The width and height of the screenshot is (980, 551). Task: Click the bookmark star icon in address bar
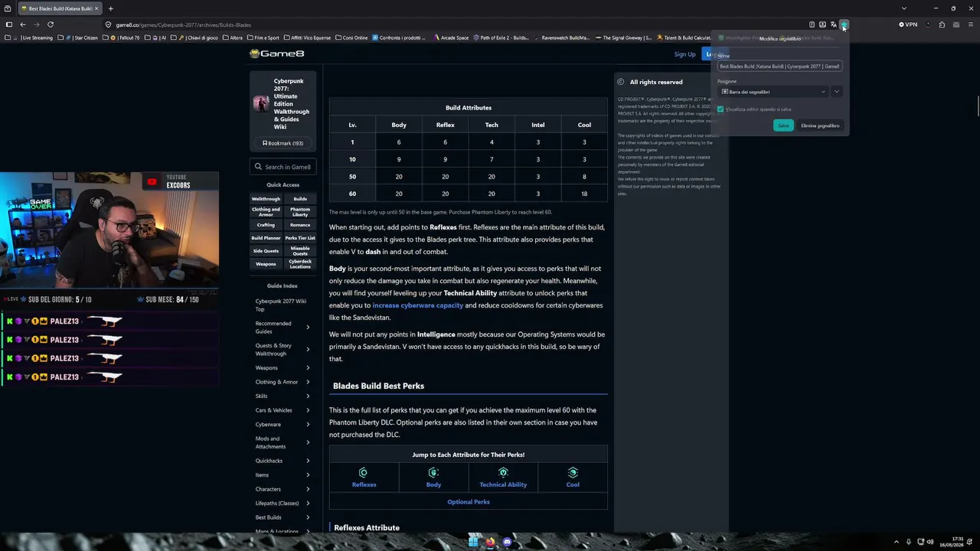(844, 24)
